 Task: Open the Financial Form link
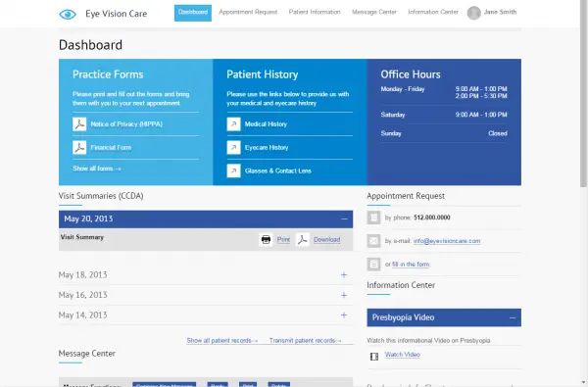pos(111,147)
